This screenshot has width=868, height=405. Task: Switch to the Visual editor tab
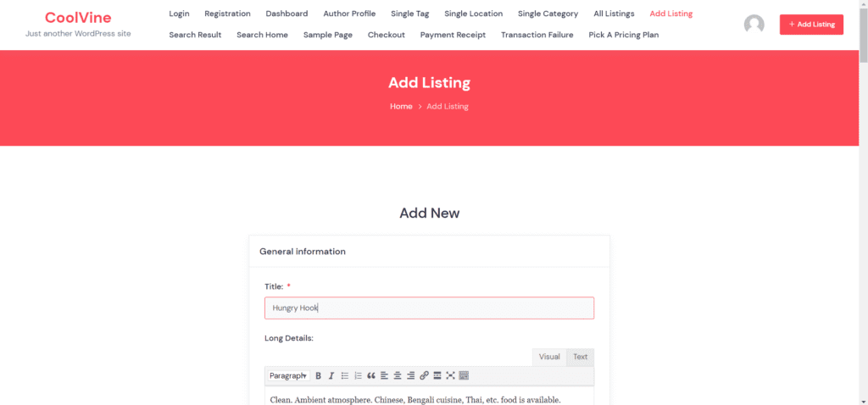tap(549, 357)
